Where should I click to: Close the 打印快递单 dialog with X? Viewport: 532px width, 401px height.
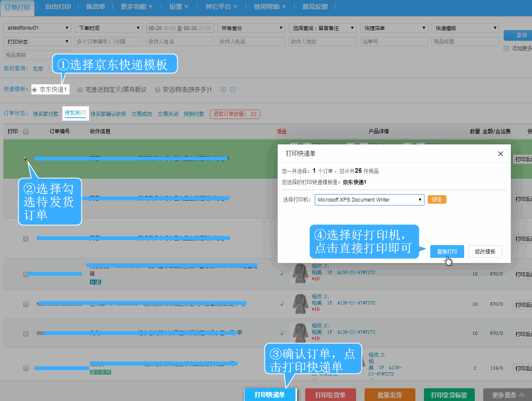point(501,154)
